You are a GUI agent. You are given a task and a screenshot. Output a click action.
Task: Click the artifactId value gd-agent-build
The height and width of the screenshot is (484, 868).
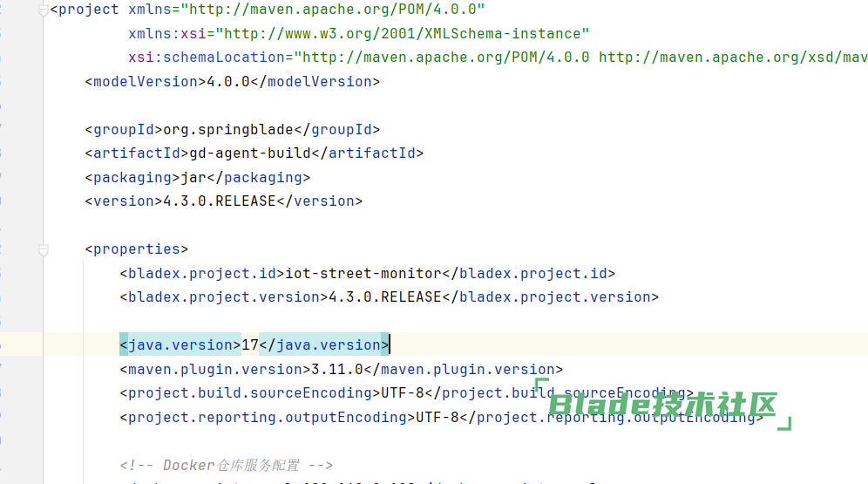click(250, 153)
